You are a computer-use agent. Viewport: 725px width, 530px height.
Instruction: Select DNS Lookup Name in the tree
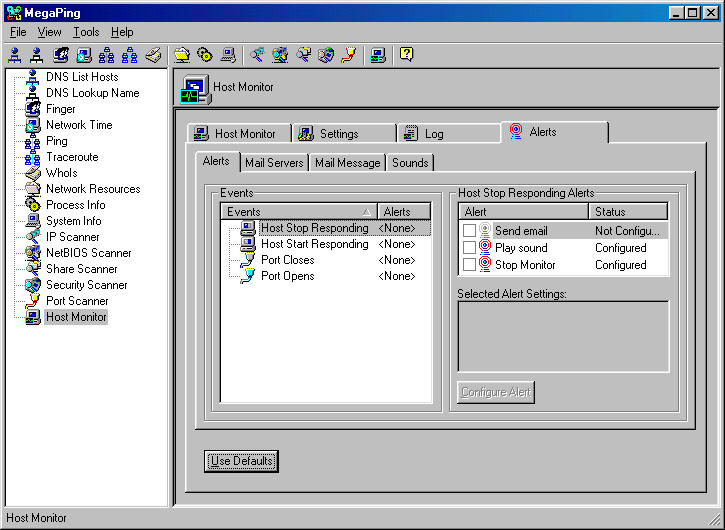tap(92, 93)
